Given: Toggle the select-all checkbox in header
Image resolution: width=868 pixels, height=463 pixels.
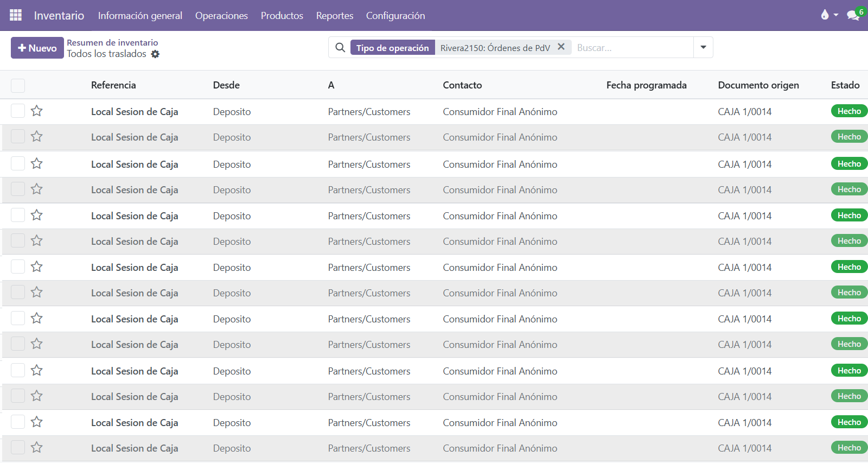Looking at the screenshot, I should pos(18,86).
